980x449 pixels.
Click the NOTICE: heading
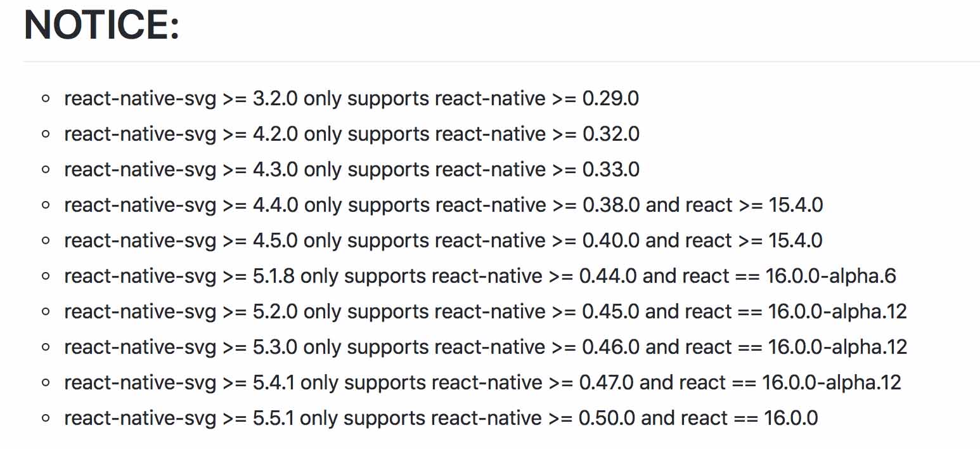(x=101, y=26)
